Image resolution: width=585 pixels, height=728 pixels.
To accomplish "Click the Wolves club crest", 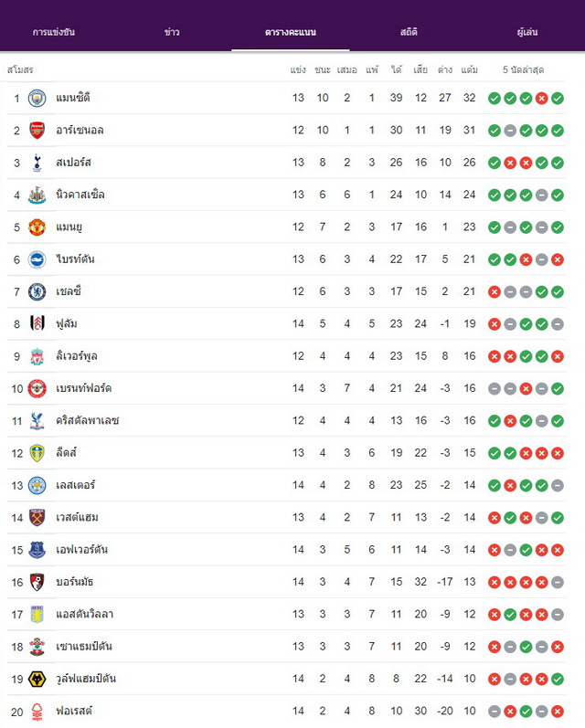I will click(37, 679).
